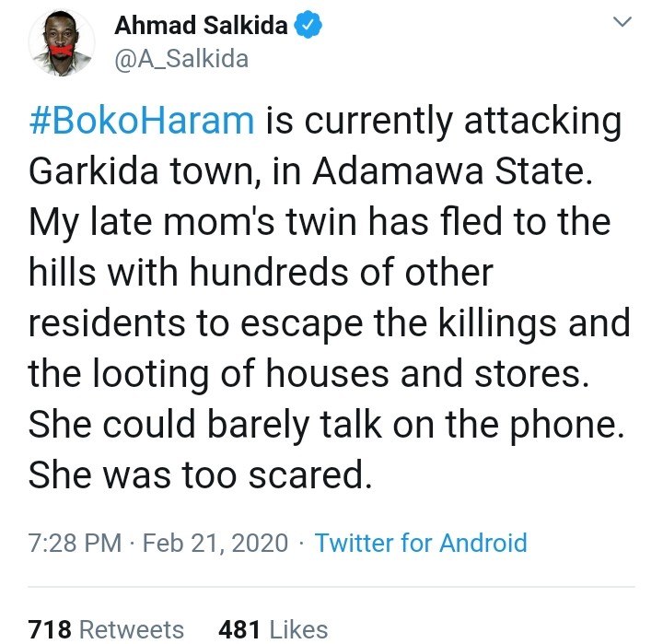View the 718 Retweets list

pos(107,629)
